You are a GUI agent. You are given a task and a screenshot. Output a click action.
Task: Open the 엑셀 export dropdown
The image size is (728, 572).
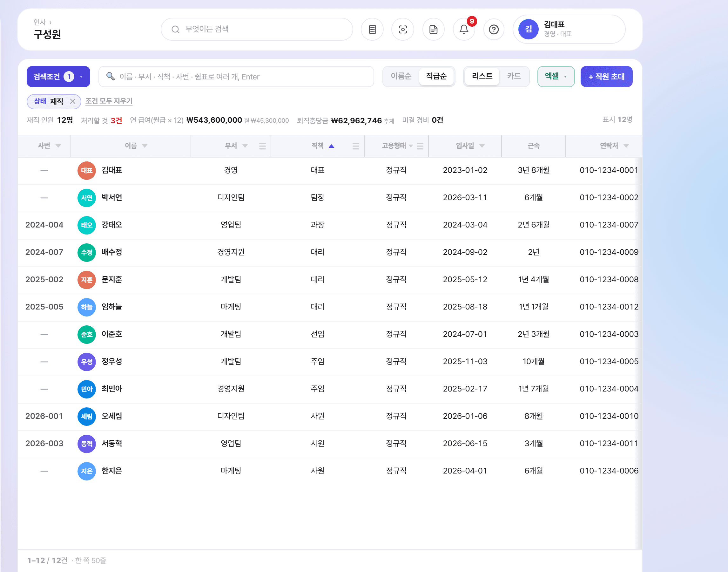556,76
